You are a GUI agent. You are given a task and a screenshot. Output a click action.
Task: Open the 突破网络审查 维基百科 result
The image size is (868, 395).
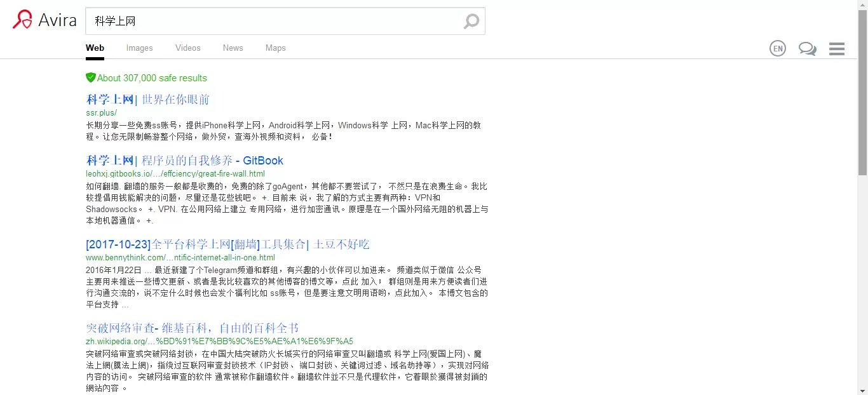pos(192,328)
